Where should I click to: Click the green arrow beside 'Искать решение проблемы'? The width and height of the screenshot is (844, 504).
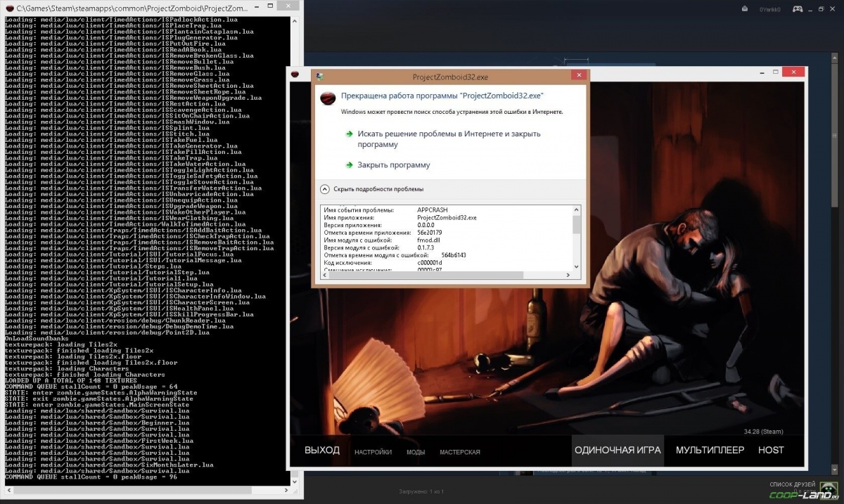(x=350, y=134)
